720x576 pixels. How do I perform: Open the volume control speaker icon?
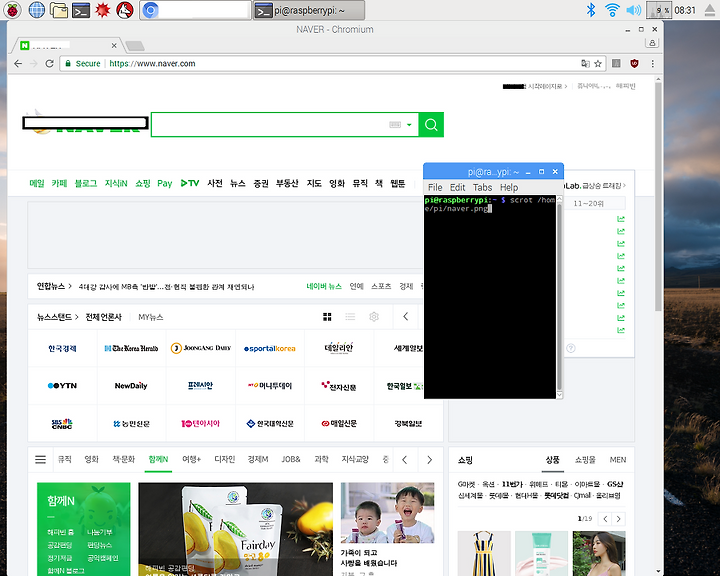[634, 10]
